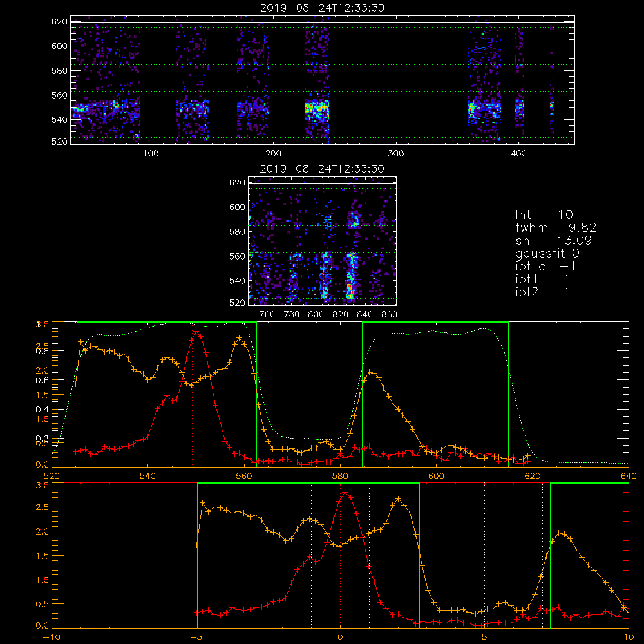644x644 pixels.
Task: Click x-axis label "840" under the middle spectrogram
Action: coord(365,315)
